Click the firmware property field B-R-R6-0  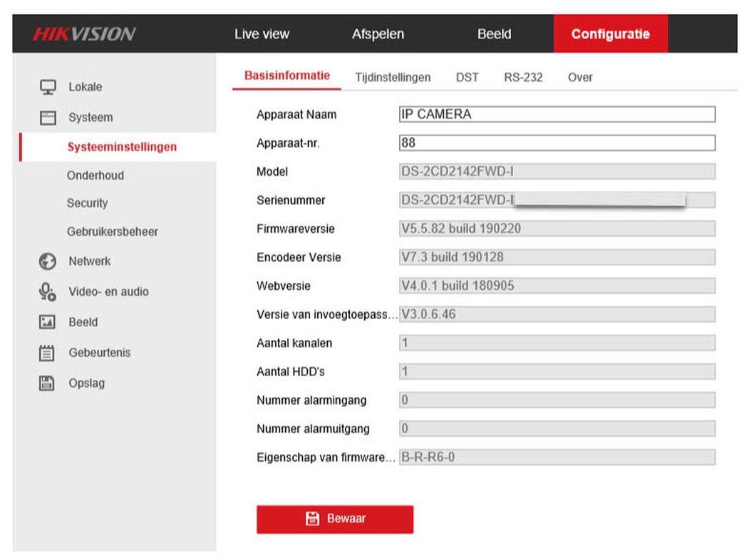pyautogui.click(x=557, y=457)
